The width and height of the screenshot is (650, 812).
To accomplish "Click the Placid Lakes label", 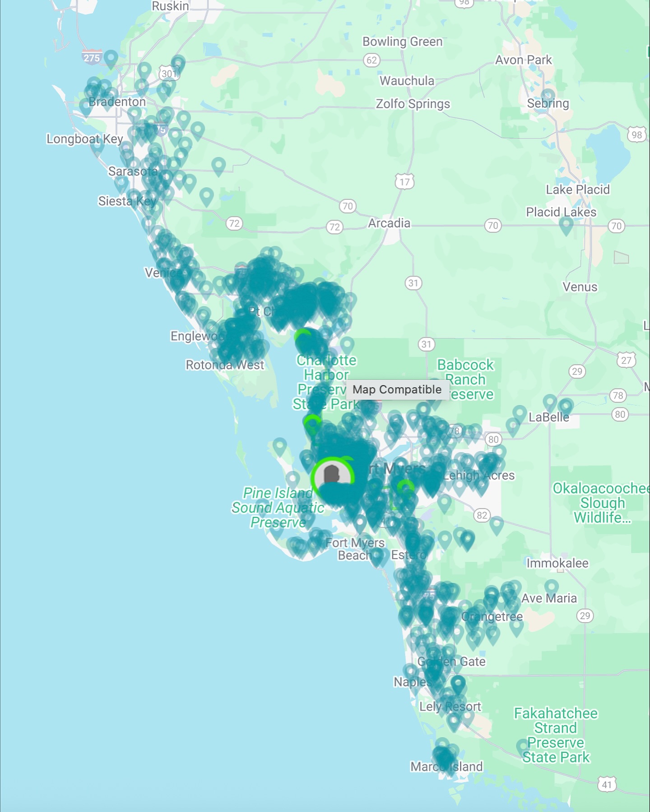I will (561, 212).
